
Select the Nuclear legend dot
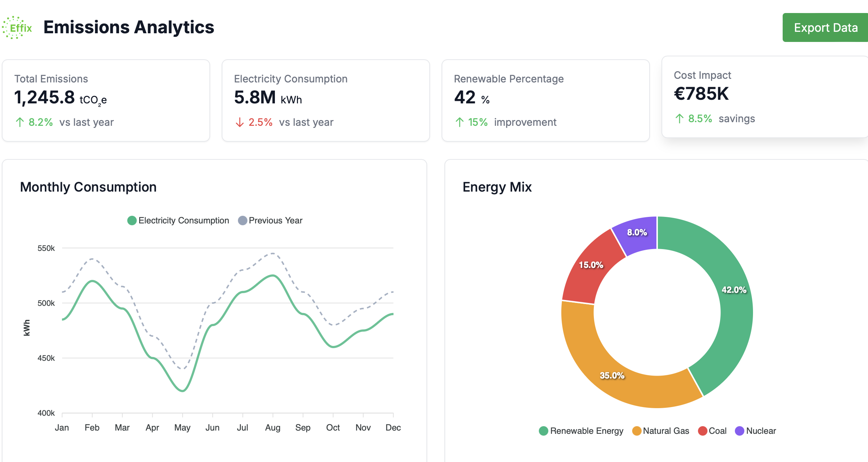(740, 431)
